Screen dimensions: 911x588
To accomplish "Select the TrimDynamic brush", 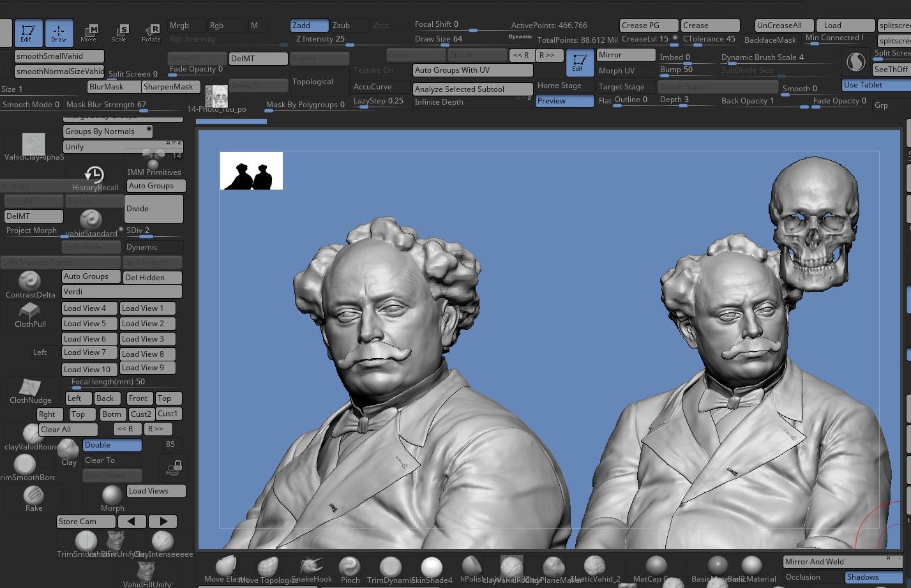I will [389, 567].
